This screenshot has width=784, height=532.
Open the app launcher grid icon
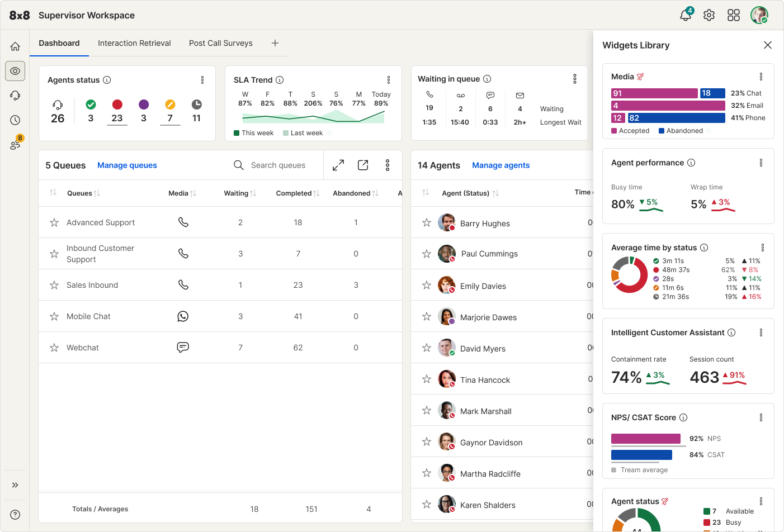734,15
